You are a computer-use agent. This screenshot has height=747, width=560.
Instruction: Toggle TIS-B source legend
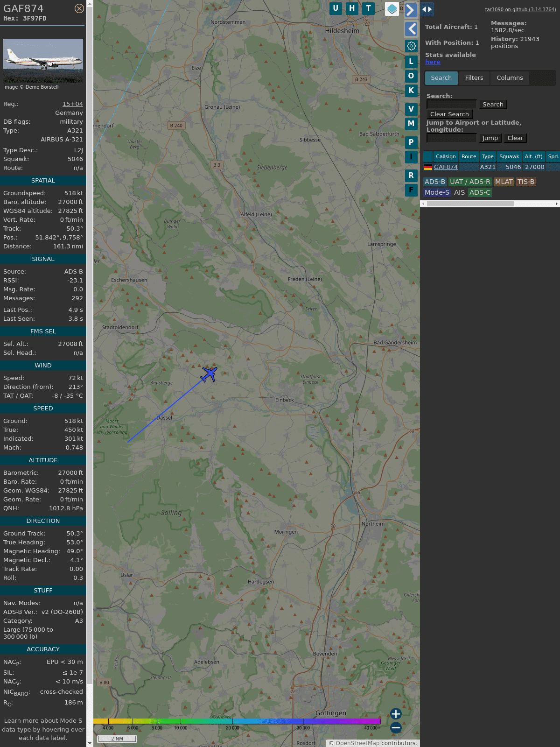click(526, 182)
